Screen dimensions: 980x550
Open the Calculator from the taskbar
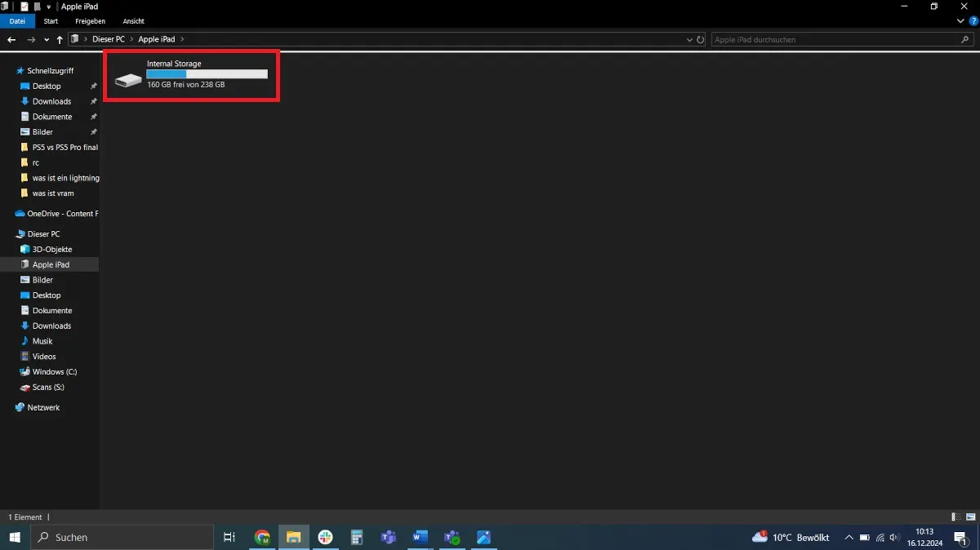[x=357, y=537]
